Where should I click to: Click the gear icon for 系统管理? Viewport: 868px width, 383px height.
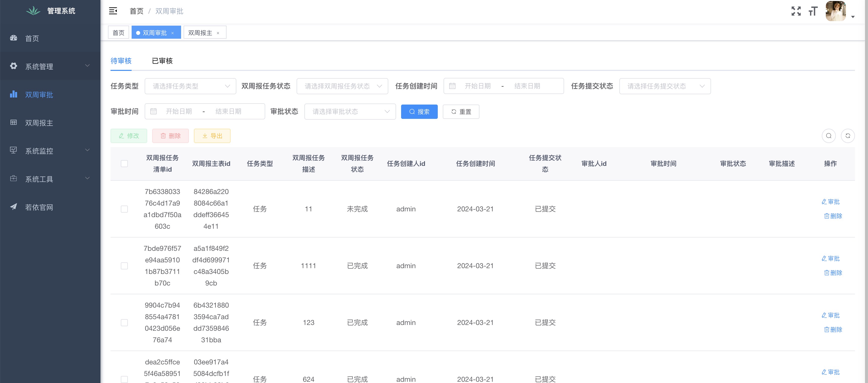[14, 66]
